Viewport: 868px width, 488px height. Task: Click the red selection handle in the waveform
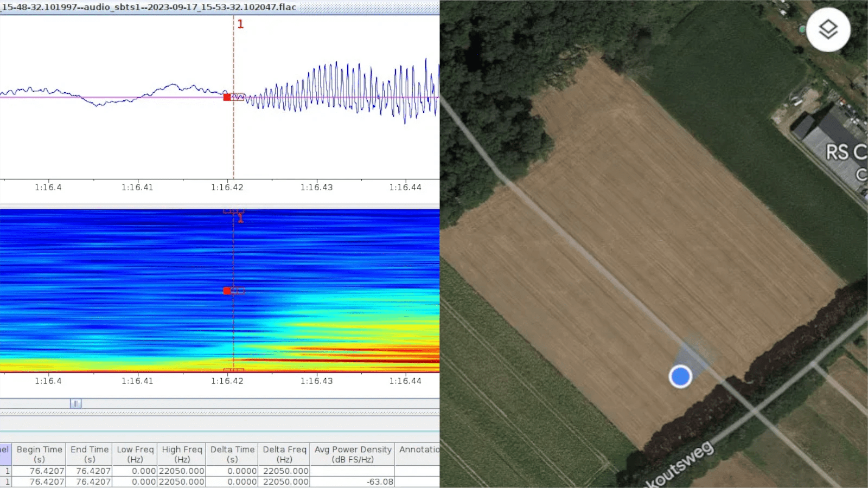click(227, 97)
